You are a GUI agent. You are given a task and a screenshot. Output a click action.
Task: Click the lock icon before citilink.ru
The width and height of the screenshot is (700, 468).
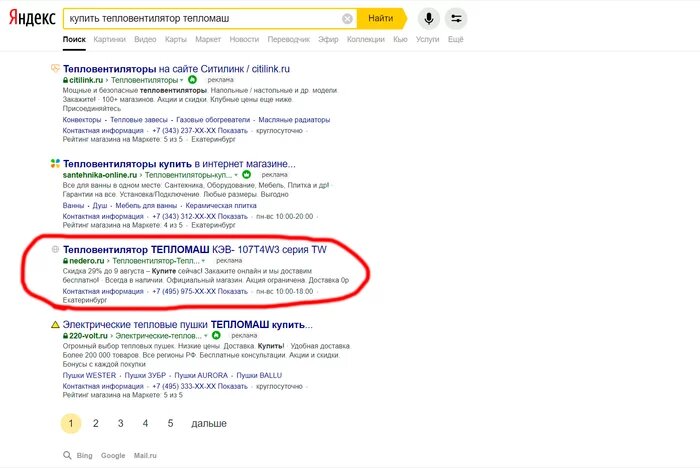(x=65, y=80)
